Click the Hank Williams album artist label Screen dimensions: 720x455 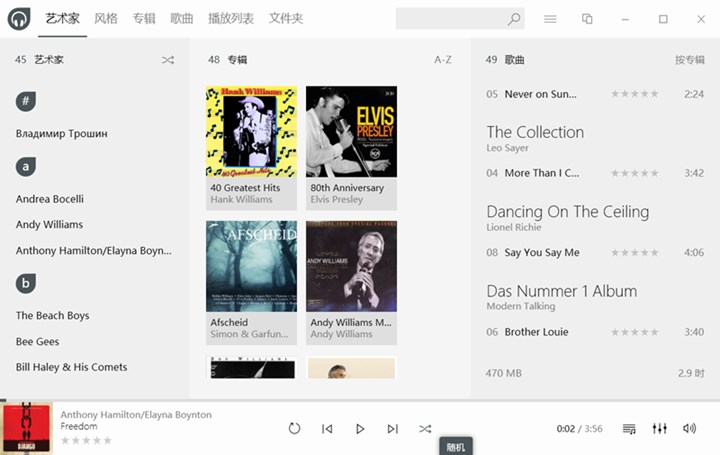tap(242, 200)
